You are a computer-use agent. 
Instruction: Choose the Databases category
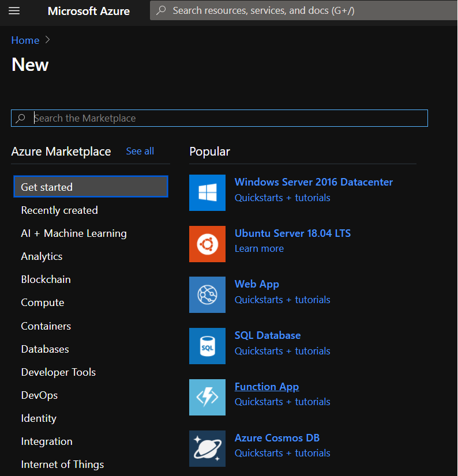(x=45, y=349)
